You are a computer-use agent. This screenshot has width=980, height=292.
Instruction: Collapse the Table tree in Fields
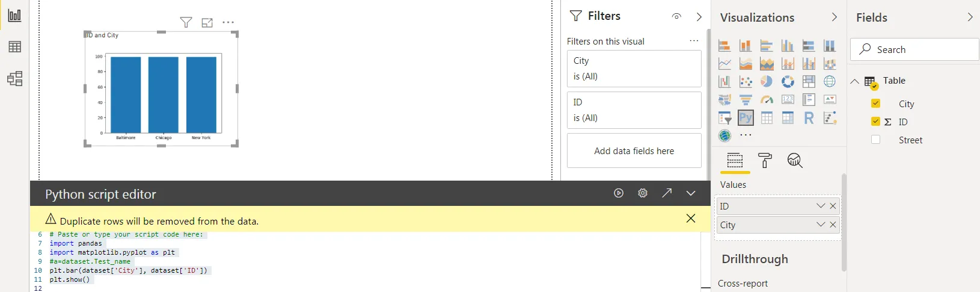(x=855, y=81)
